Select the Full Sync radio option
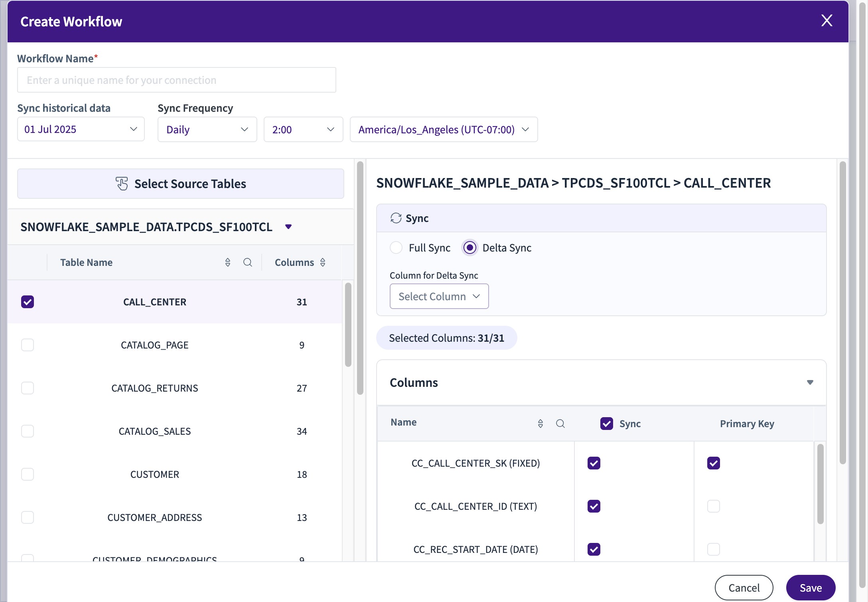Viewport: 868px width, 602px height. [396, 248]
